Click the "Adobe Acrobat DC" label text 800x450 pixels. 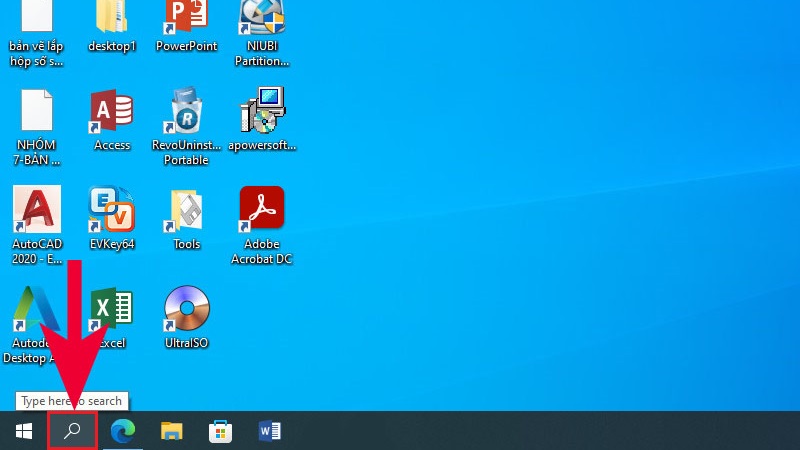click(262, 252)
